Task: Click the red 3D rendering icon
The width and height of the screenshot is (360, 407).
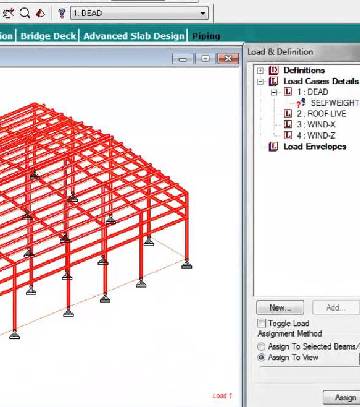Action: pyautogui.click(x=41, y=13)
